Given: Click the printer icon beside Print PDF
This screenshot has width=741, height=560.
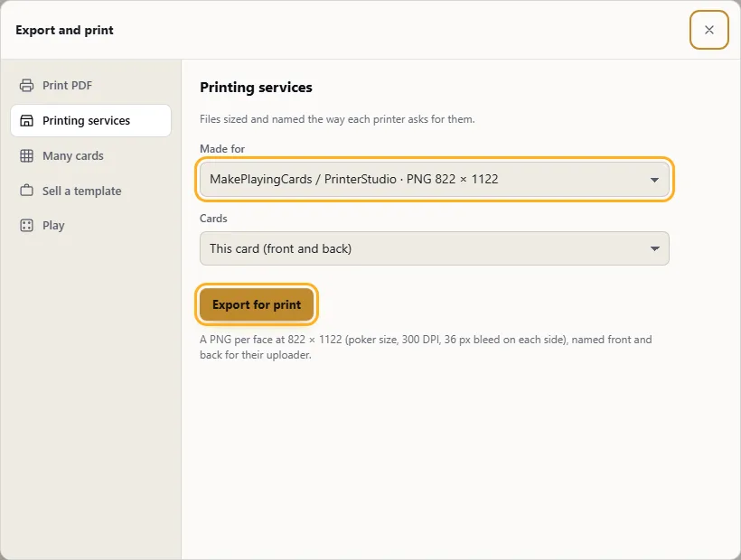Looking at the screenshot, I should [26, 86].
